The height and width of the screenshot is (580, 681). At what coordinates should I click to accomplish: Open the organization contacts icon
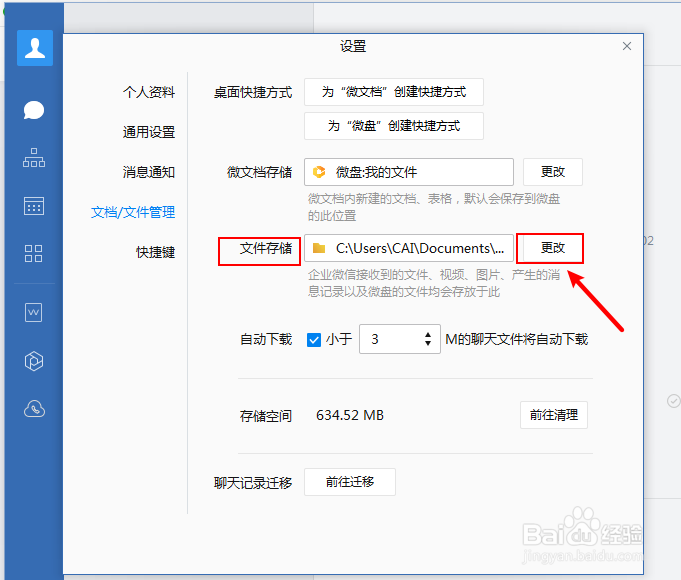pyautogui.click(x=34, y=158)
